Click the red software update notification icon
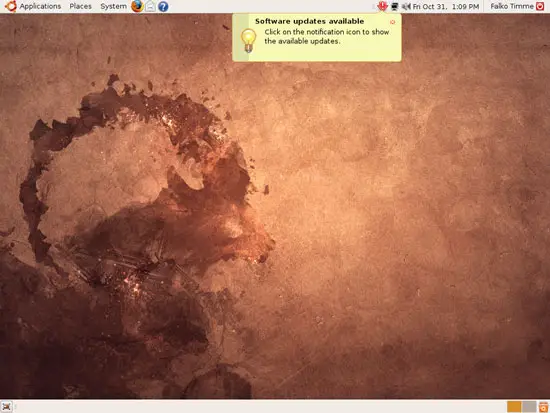The height and width of the screenshot is (413, 550). [x=382, y=6]
